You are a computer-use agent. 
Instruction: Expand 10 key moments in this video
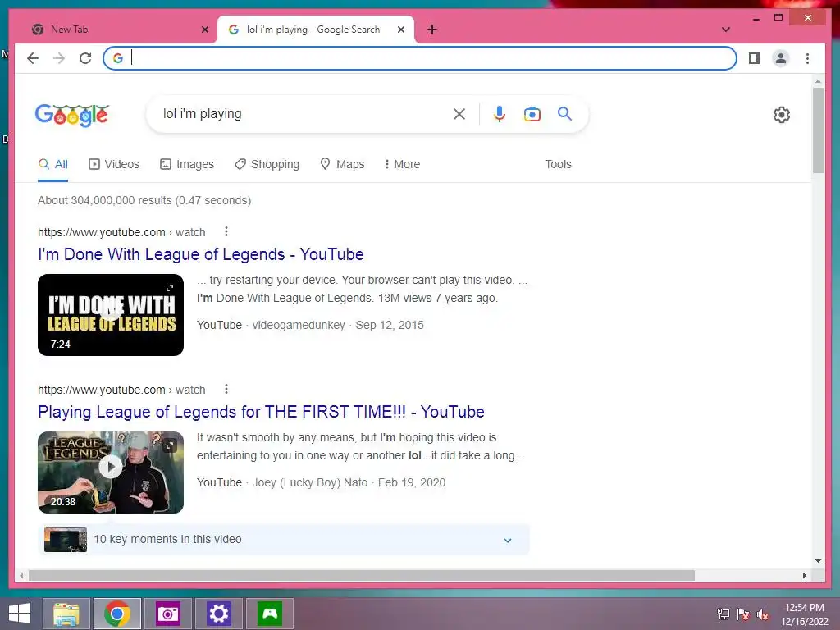coord(284,540)
